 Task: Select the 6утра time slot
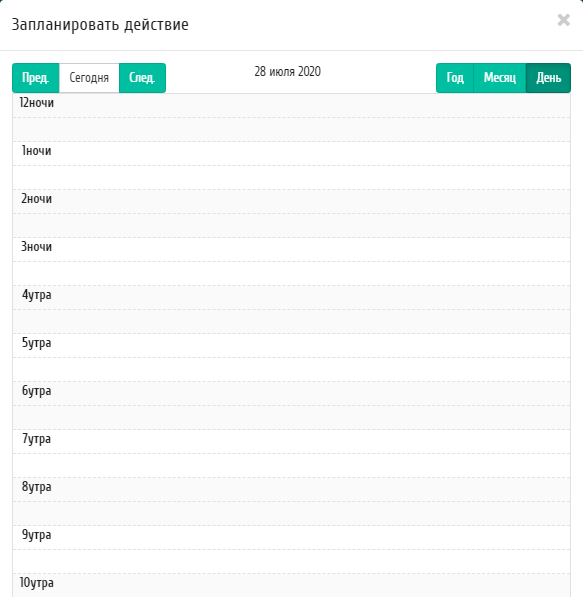(291, 393)
